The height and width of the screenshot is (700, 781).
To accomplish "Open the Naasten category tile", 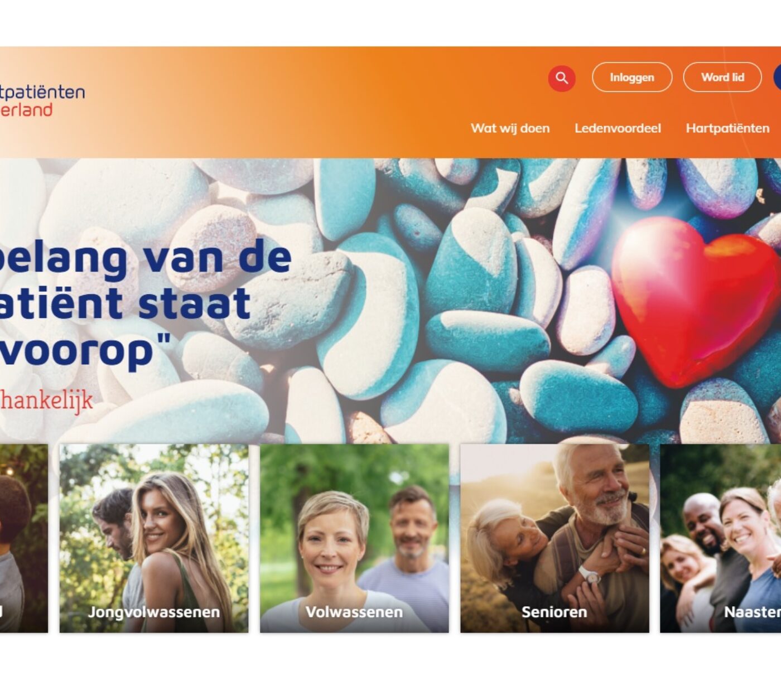I will 720,538.
